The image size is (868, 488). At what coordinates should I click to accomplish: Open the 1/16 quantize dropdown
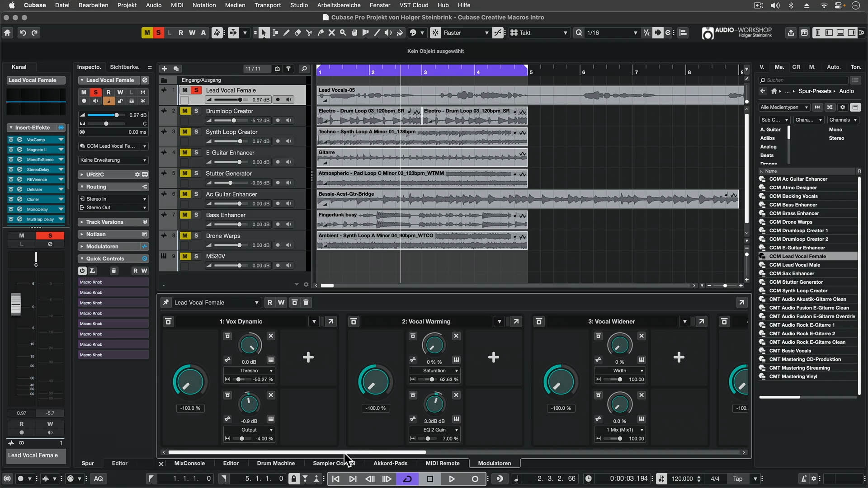point(612,33)
